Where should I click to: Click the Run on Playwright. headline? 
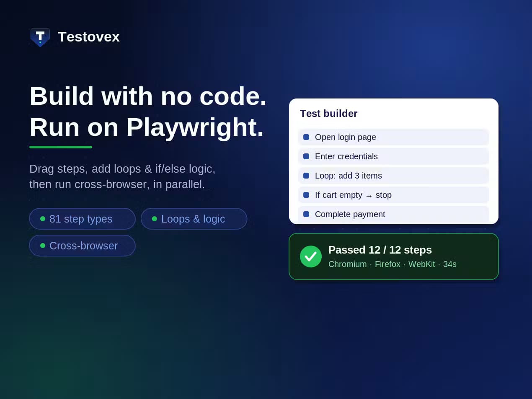[147, 127]
